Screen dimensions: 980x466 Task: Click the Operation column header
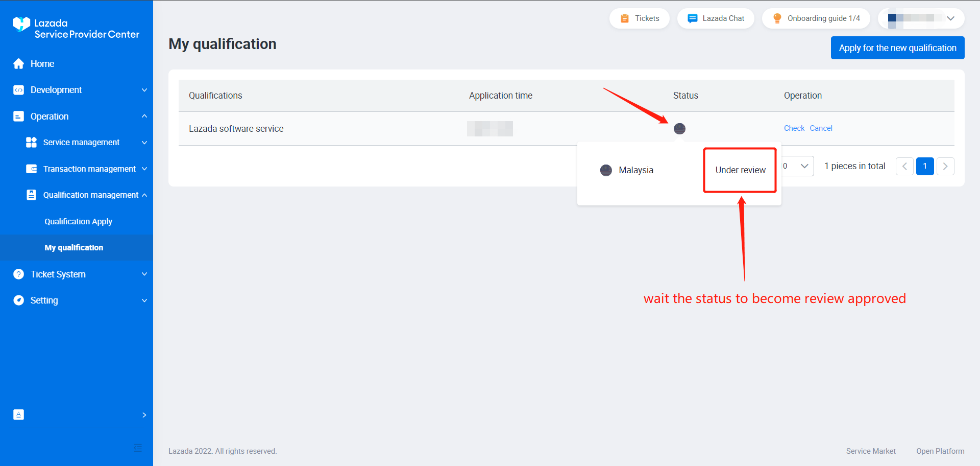pyautogui.click(x=803, y=96)
